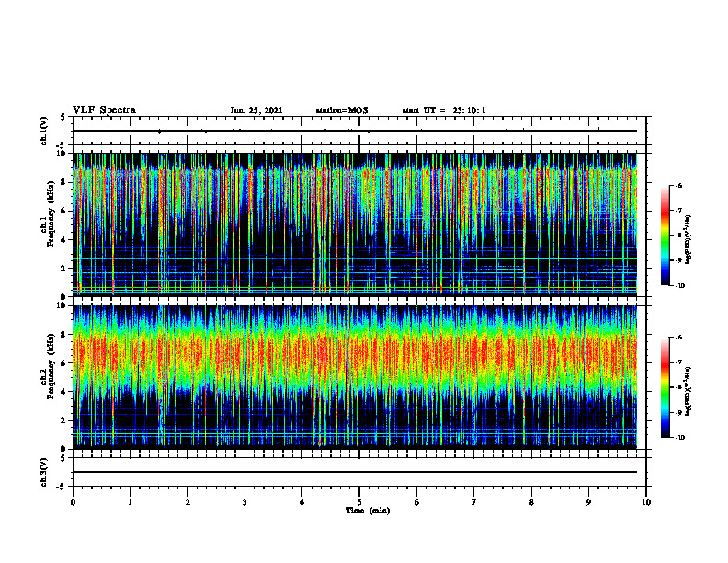
Task: Click the time axis tick label '3'
Action: tap(245, 502)
